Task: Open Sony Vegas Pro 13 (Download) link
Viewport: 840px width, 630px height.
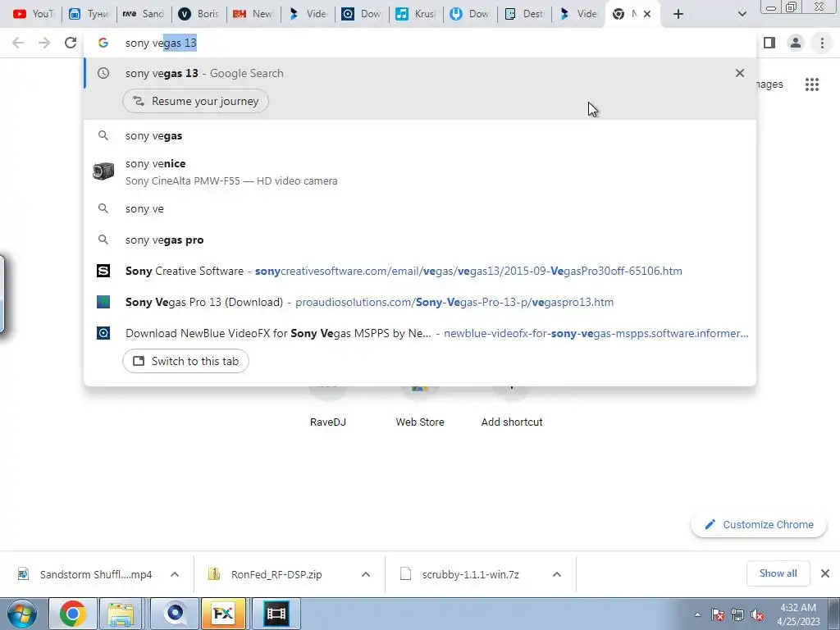Action: coord(420,302)
